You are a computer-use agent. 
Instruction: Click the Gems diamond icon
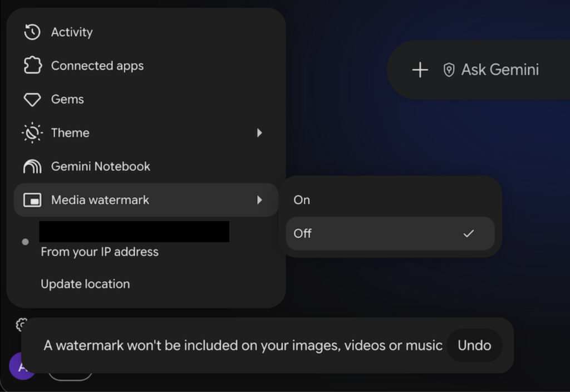[32, 99]
